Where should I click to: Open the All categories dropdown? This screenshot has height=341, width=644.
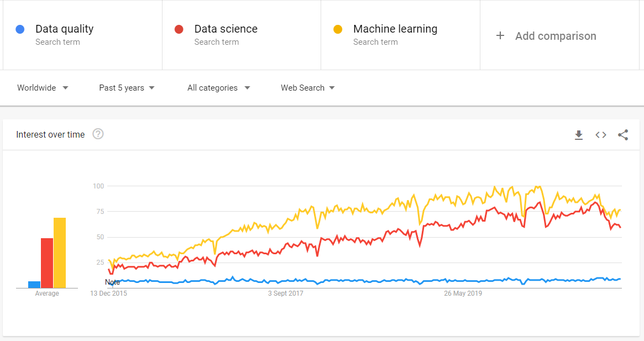click(x=218, y=88)
